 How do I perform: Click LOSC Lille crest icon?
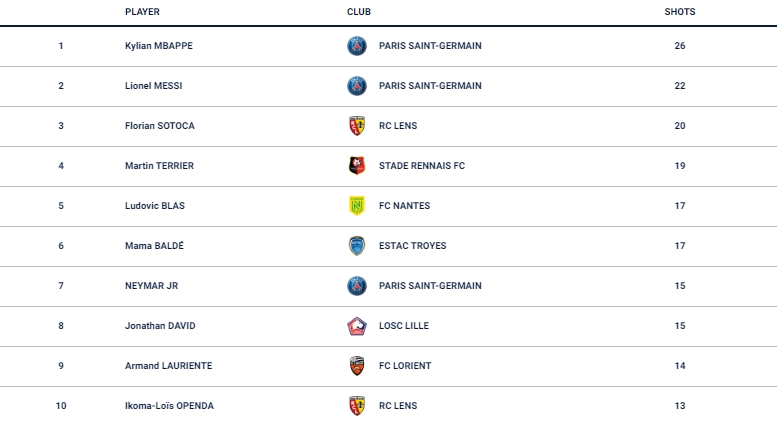(x=357, y=326)
